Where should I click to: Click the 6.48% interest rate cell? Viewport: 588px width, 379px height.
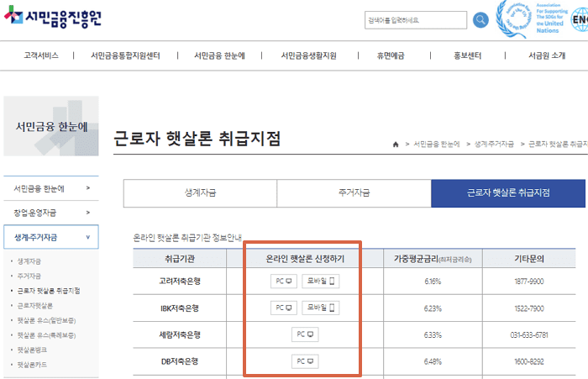[x=433, y=361]
